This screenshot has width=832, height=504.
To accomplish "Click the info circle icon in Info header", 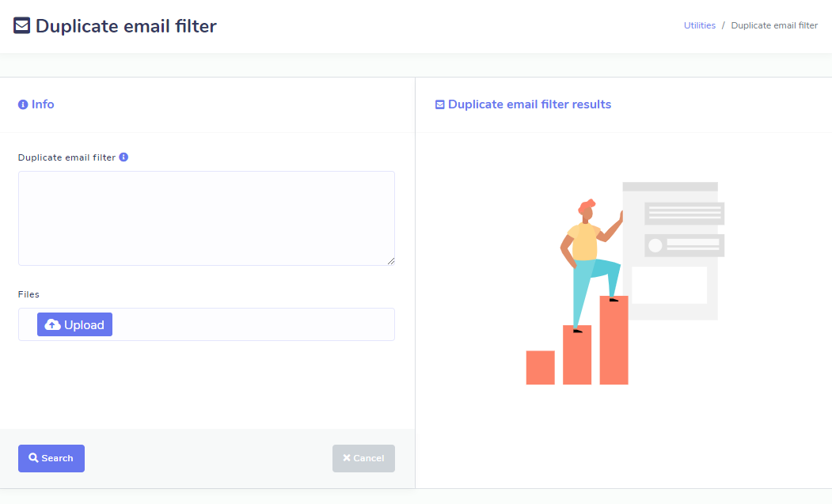I will click(23, 104).
